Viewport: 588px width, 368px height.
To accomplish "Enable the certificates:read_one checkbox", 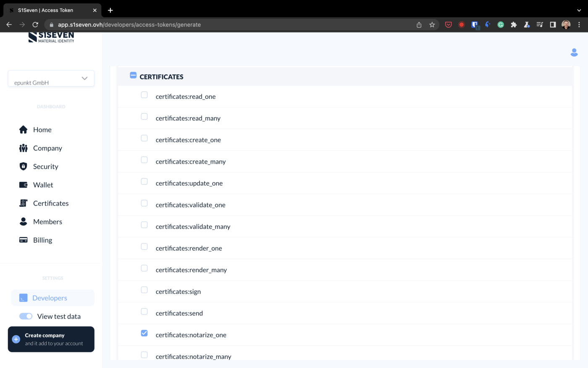I will pyautogui.click(x=144, y=95).
